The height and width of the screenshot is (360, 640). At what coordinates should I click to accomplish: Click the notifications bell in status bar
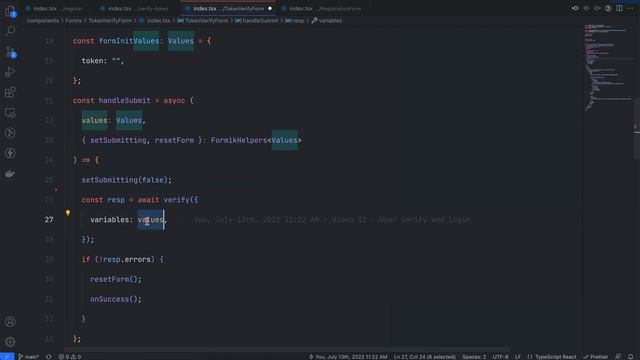pos(631,356)
